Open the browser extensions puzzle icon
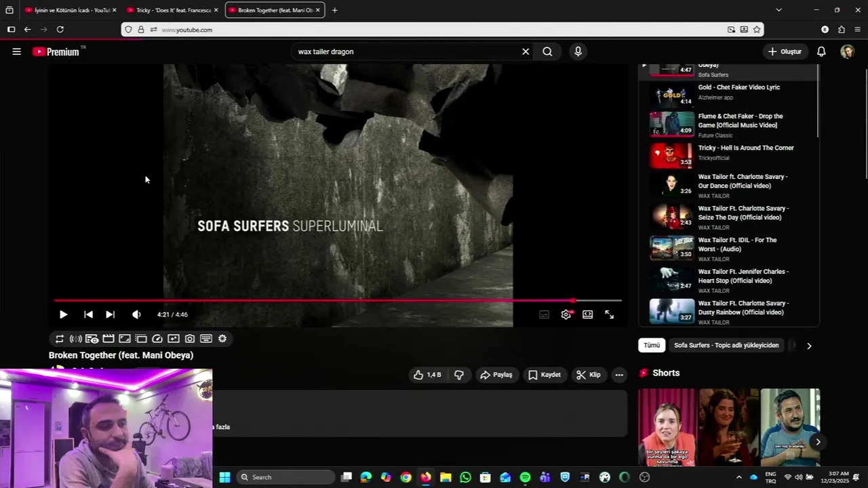 click(842, 30)
